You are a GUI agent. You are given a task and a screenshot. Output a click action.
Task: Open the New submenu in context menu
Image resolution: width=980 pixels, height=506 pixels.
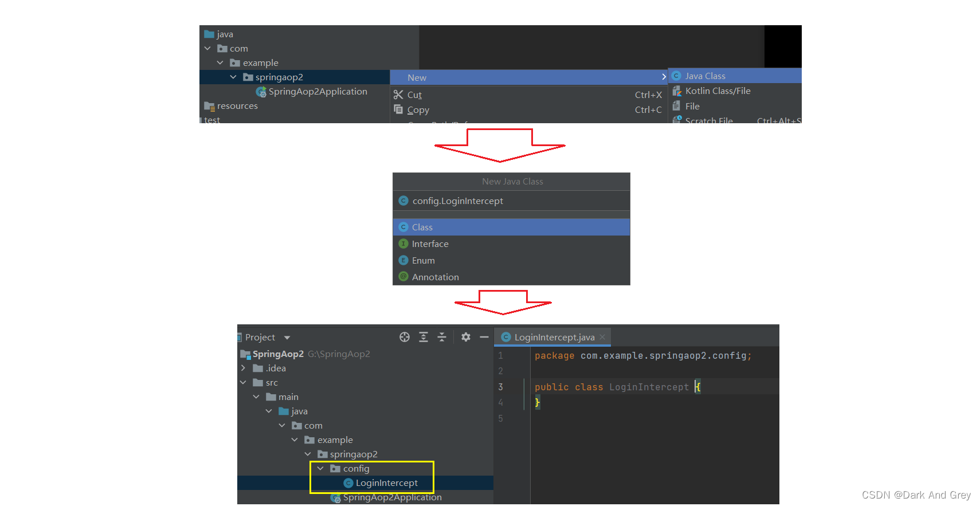(x=529, y=77)
